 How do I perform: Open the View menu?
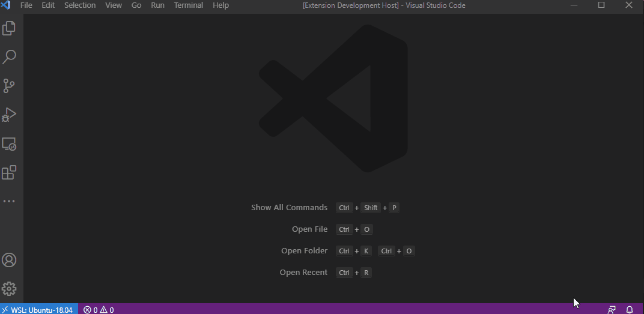click(x=114, y=5)
